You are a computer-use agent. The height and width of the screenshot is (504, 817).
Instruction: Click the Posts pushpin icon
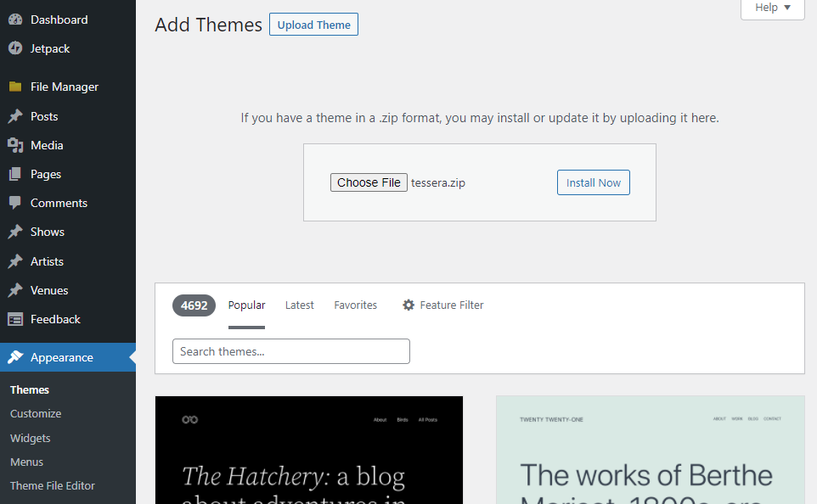point(15,116)
